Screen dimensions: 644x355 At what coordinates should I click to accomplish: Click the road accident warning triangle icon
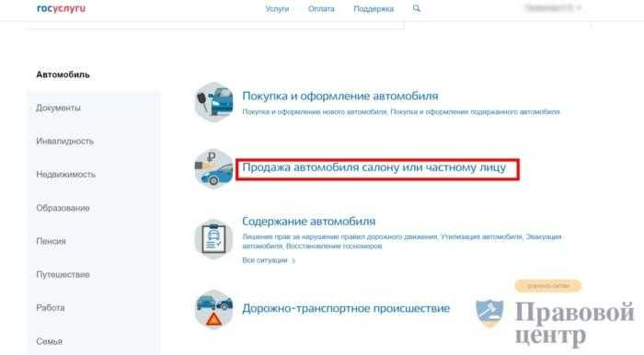213,309
